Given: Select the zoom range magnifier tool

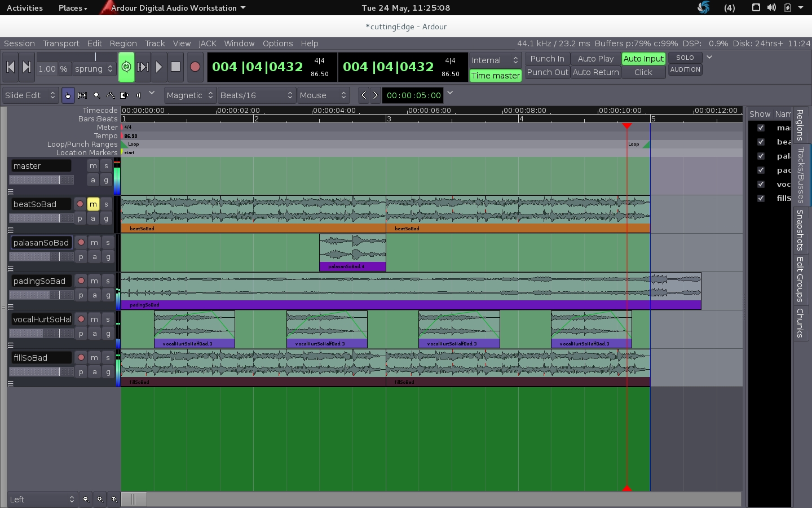Looking at the screenshot, I should tap(96, 95).
